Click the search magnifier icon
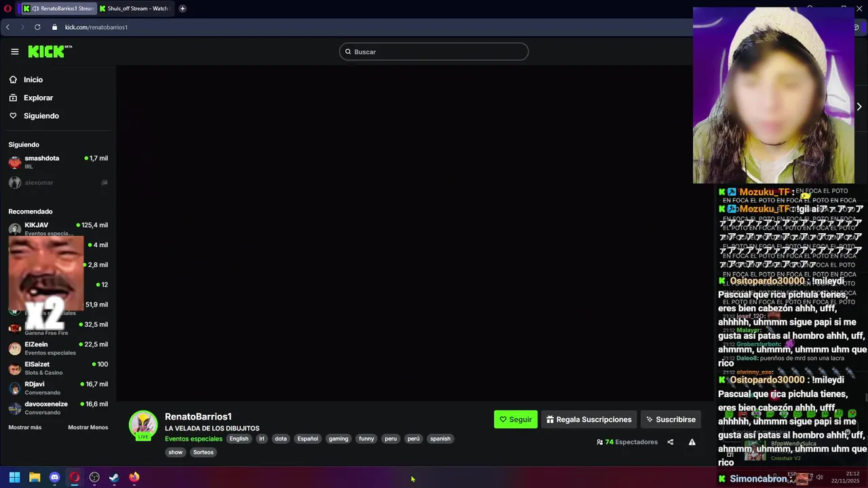868x488 pixels. coord(348,52)
